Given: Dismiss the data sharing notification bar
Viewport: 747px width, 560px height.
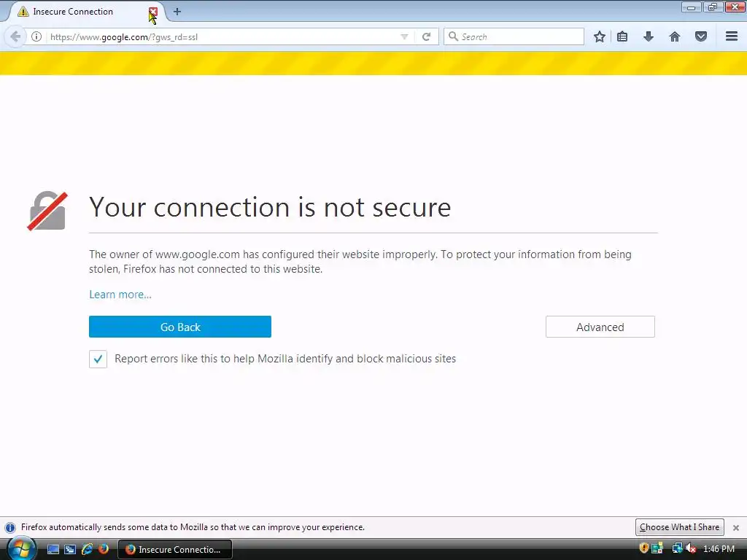Looking at the screenshot, I should point(736,528).
